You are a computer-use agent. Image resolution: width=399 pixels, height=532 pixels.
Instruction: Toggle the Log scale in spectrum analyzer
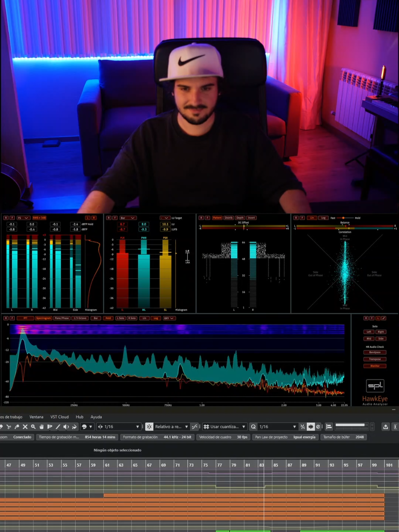coord(155,318)
